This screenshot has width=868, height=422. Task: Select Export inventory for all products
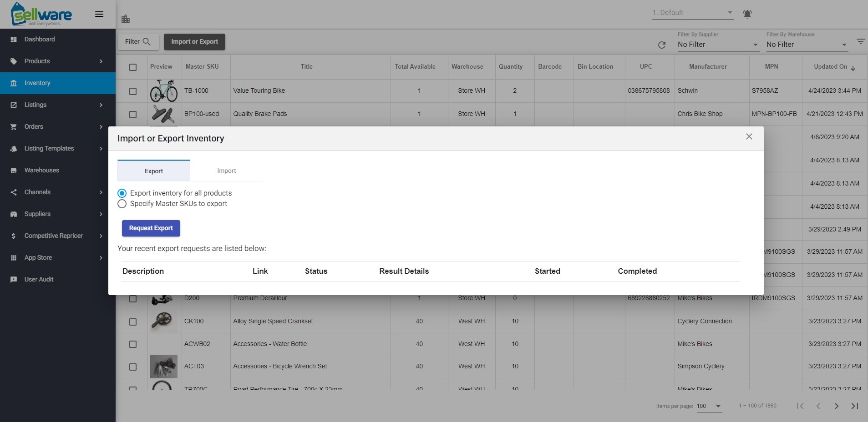(x=175, y=193)
